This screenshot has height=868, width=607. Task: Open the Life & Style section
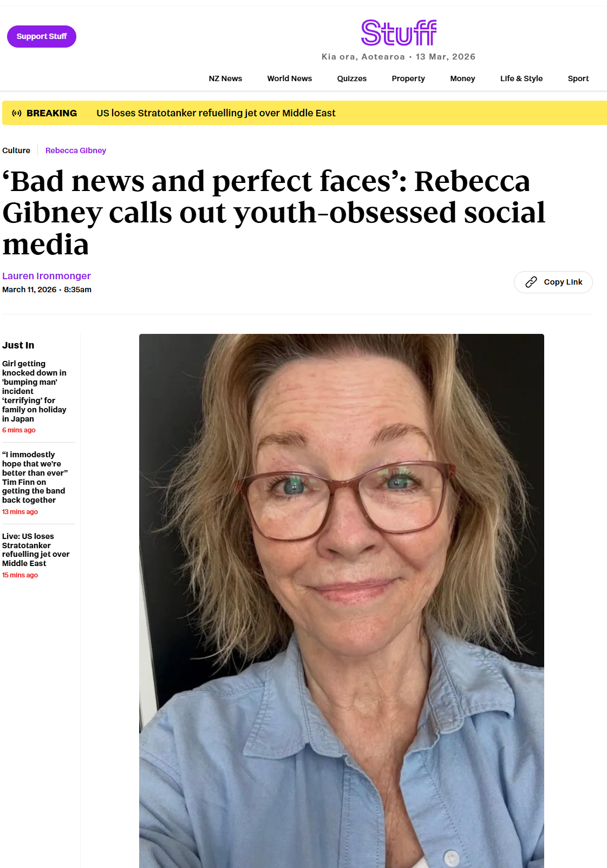[x=521, y=78]
